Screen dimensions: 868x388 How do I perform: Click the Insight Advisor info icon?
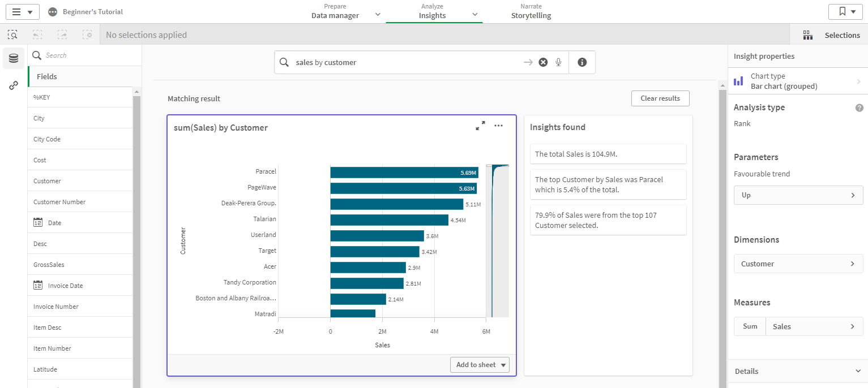point(581,62)
